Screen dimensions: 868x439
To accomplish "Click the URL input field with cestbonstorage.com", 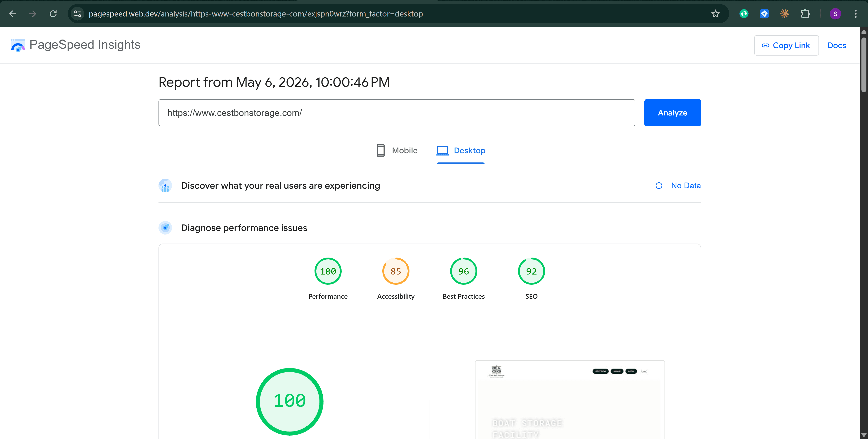I will [x=397, y=113].
